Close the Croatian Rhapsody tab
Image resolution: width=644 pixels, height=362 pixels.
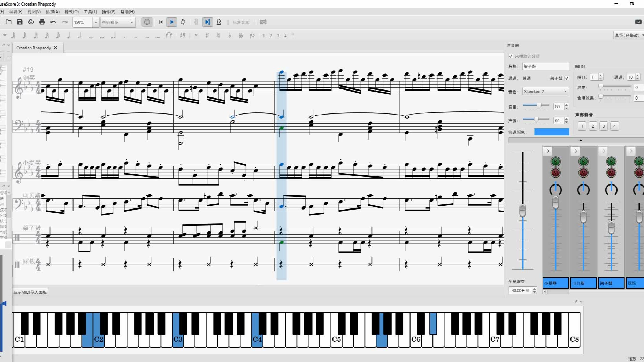pos(55,48)
